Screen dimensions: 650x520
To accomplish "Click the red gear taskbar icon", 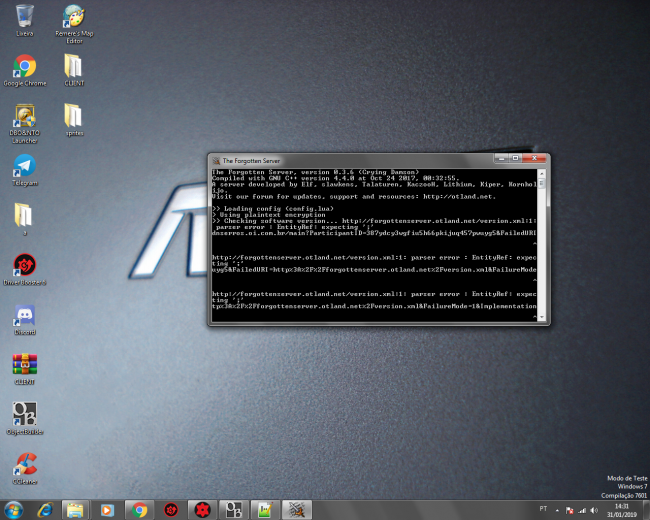I will (202, 510).
